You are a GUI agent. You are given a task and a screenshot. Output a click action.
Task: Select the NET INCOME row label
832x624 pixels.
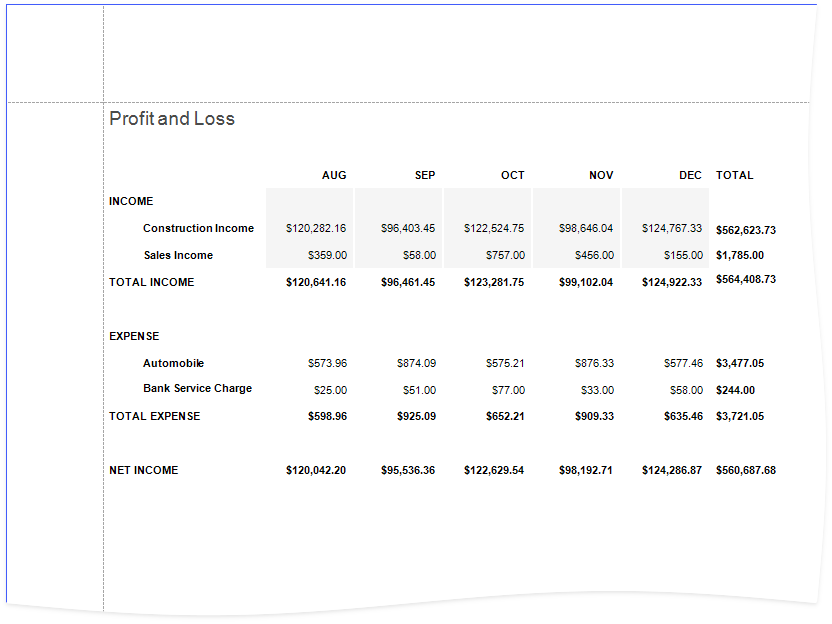tap(143, 470)
